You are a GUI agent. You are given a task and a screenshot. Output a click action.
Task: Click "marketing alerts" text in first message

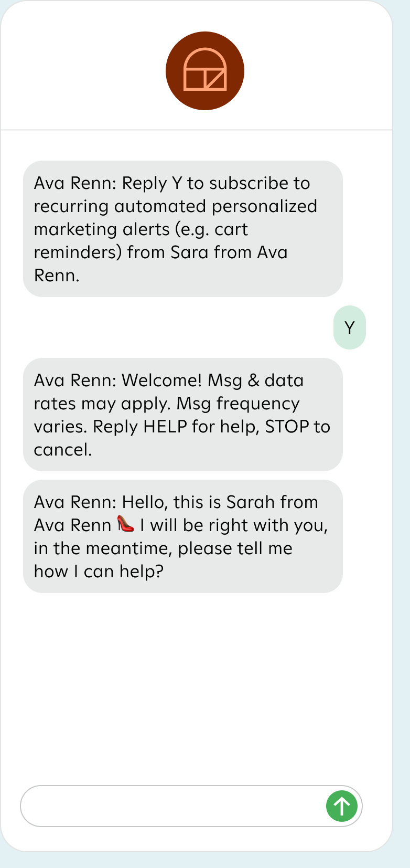pos(102,229)
